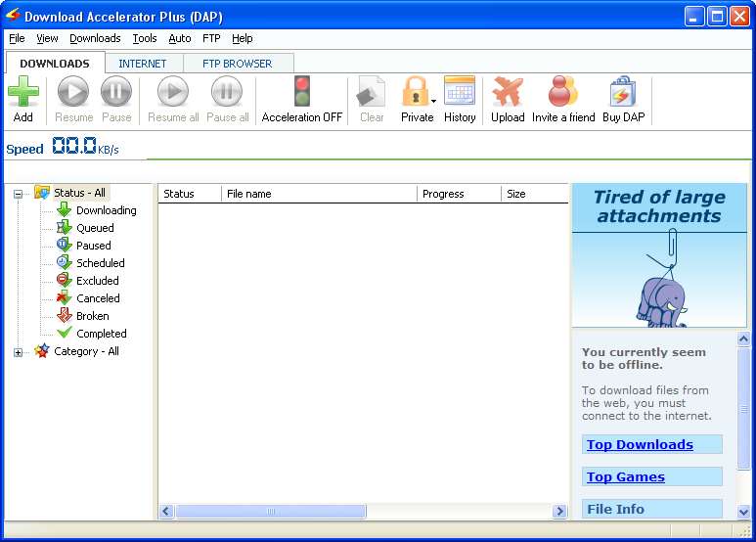Click the side panel scroll up arrow
This screenshot has height=542, width=756.
[x=743, y=339]
